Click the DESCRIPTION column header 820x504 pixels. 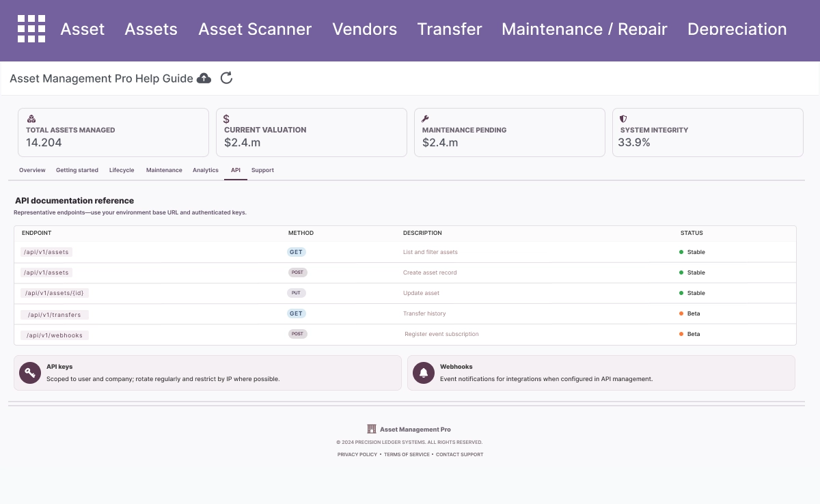422,233
